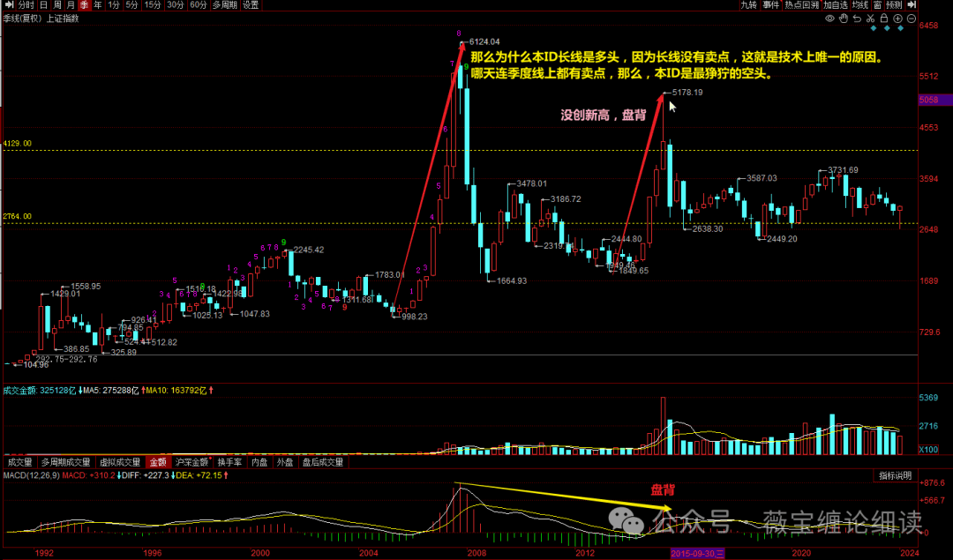Zoom in with the plus circle icon

(x=897, y=19)
